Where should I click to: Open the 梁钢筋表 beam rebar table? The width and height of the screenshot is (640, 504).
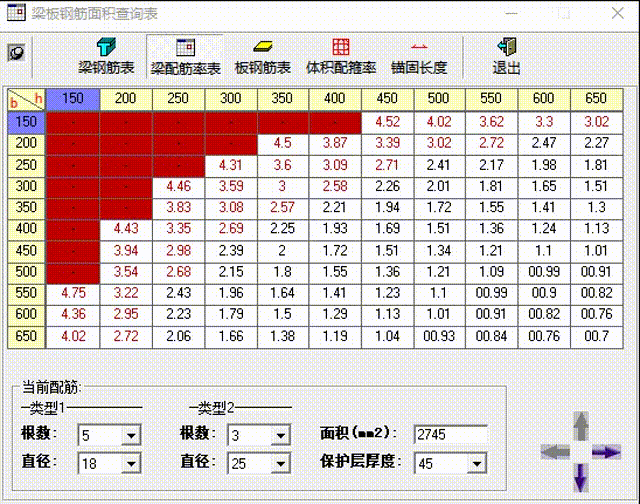(106, 56)
